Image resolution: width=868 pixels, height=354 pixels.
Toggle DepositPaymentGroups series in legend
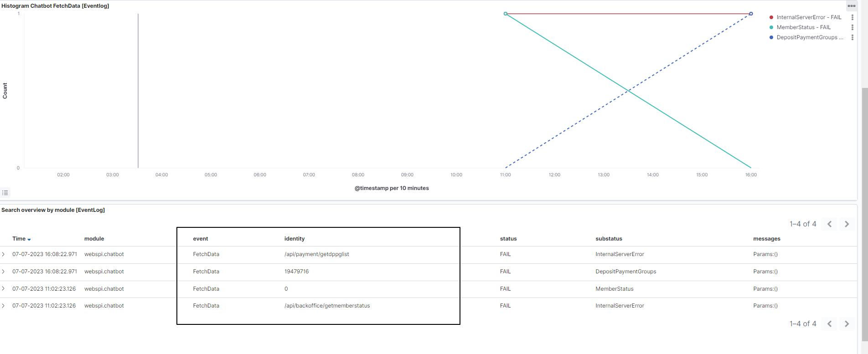coord(806,37)
